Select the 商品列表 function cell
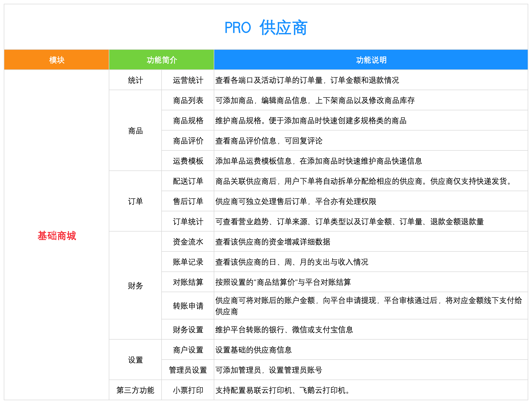The height and width of the screenshot is (404, 532). 188,100
